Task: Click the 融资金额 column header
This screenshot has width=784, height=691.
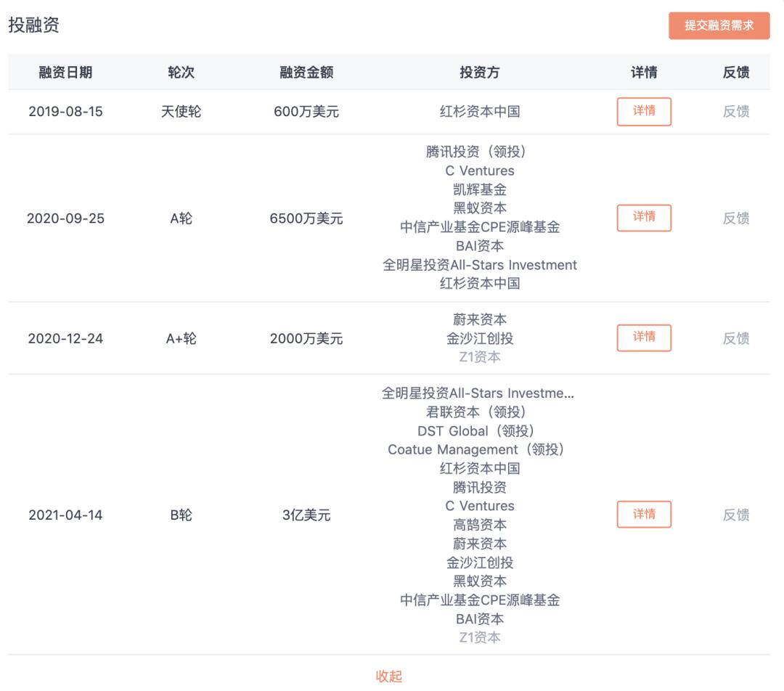Action: pyautogui.click(x=306, y=73)
